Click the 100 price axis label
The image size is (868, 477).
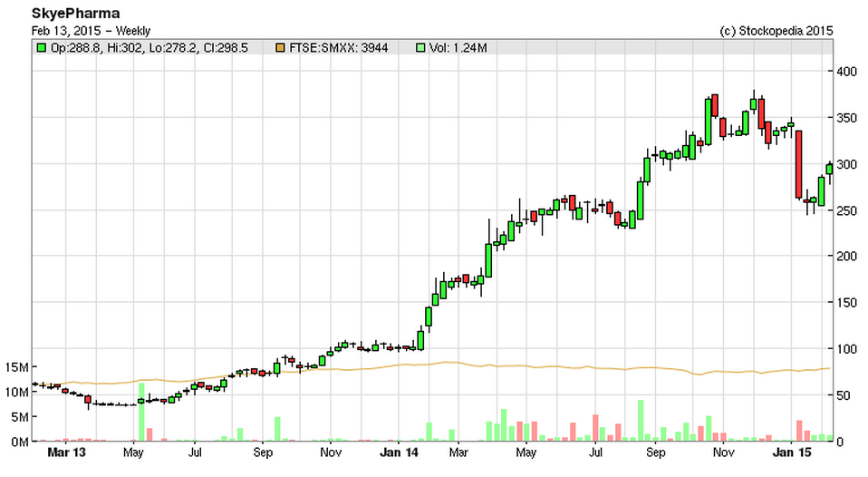(x=846, y=349)
